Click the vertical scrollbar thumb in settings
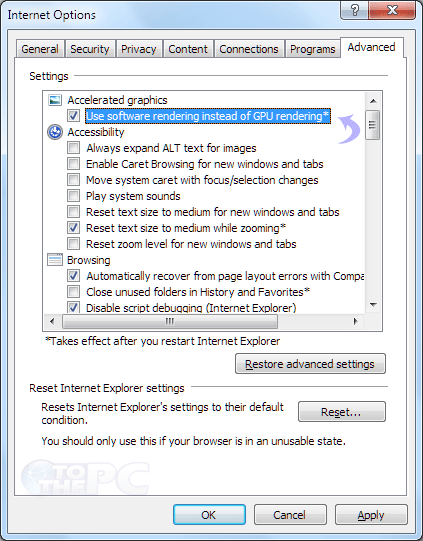This screenshot has width=423, height=541. tap(373, 125)
